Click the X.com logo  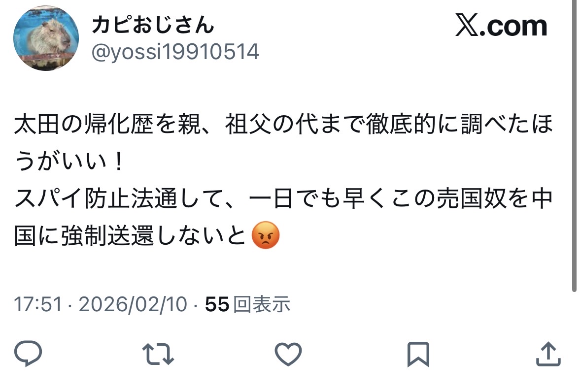pyautogui.click(x=501, y=26)
